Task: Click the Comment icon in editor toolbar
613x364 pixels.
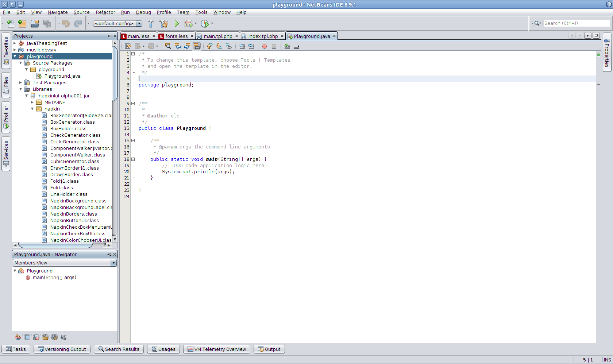Action: [287, 46]
